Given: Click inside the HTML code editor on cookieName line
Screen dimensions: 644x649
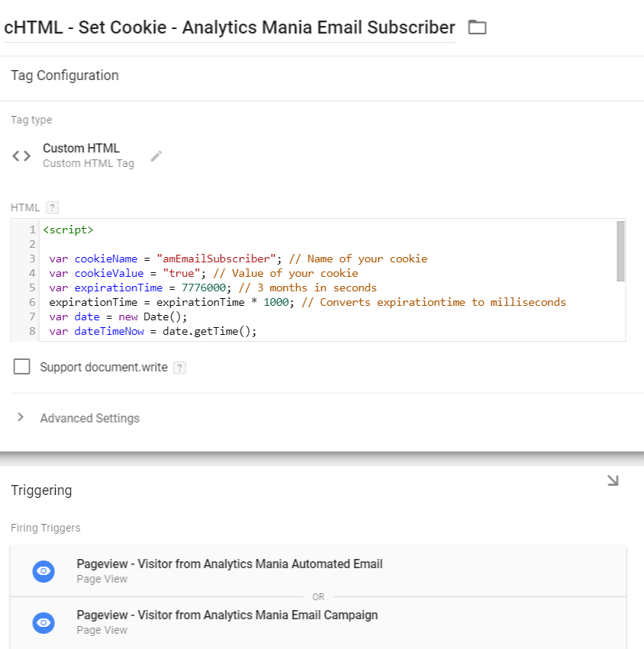Looking at the screenshot, I should tap(229, 259).
